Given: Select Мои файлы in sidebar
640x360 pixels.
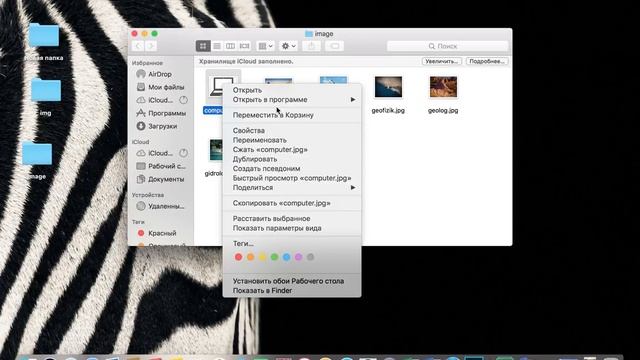Looking at the screenshot, I should (x=160, y=87).
